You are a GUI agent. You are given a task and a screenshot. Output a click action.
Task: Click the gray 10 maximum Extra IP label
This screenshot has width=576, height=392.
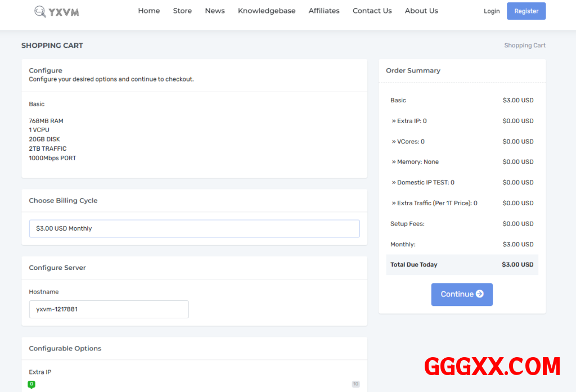pyautogui.click(x=355, y=384)
